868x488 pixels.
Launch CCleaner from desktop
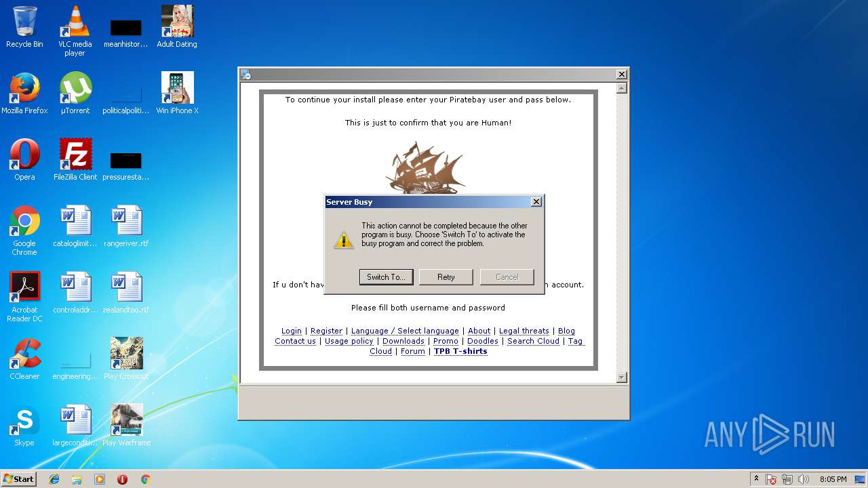(24, 359)
